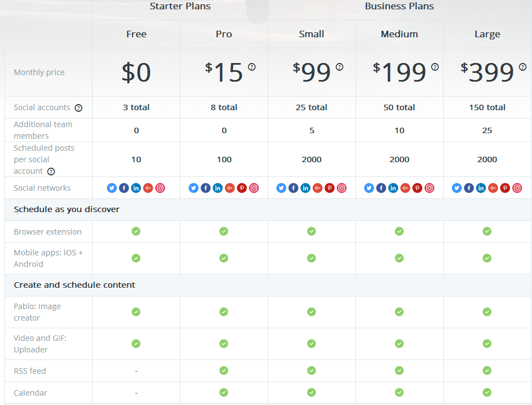This screenshot has height=405, width=532.
Task: Click the $0 monthly price of the Free plan
Action: click(136, 72)
